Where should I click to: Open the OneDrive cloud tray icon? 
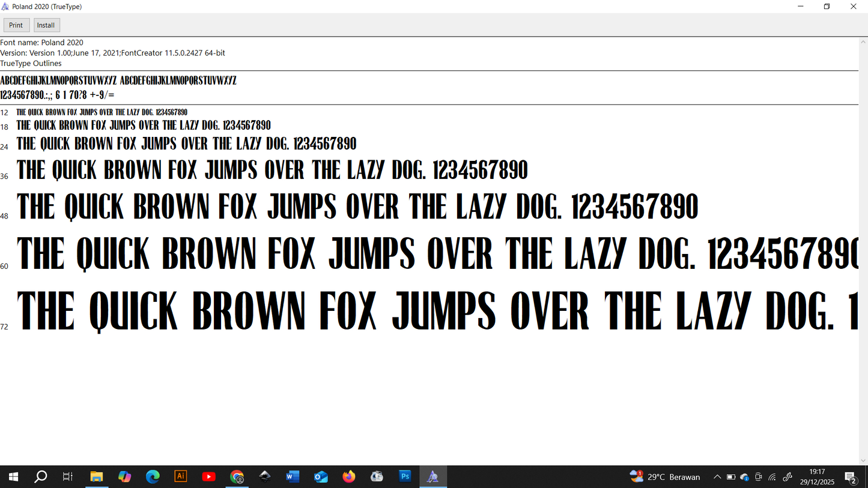tap(745, 477)
